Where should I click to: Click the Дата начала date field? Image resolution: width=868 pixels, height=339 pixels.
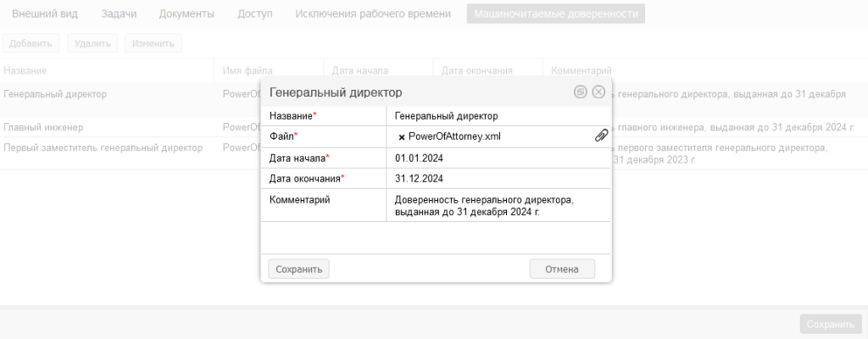pyautogui.click(x=497, y=158)
